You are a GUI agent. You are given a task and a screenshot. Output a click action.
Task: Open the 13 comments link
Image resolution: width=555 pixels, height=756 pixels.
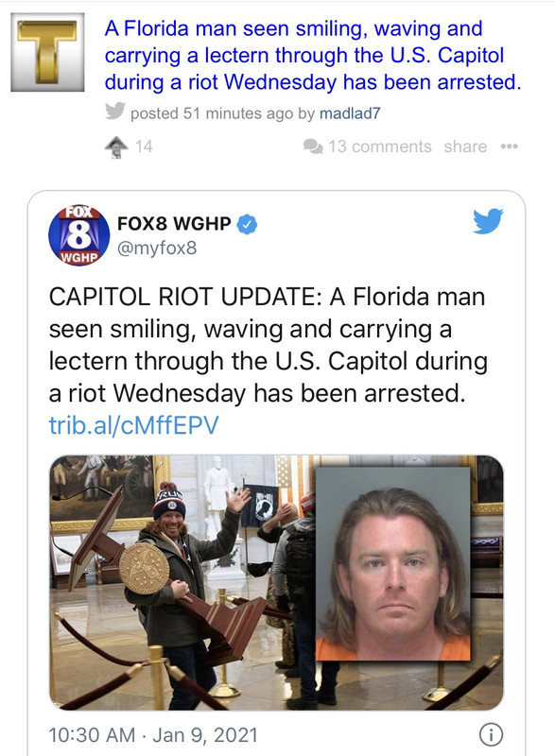(380, 146)
